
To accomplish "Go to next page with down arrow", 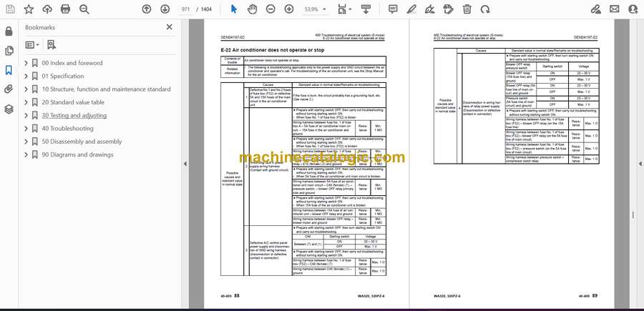I will tap(165, 9).
